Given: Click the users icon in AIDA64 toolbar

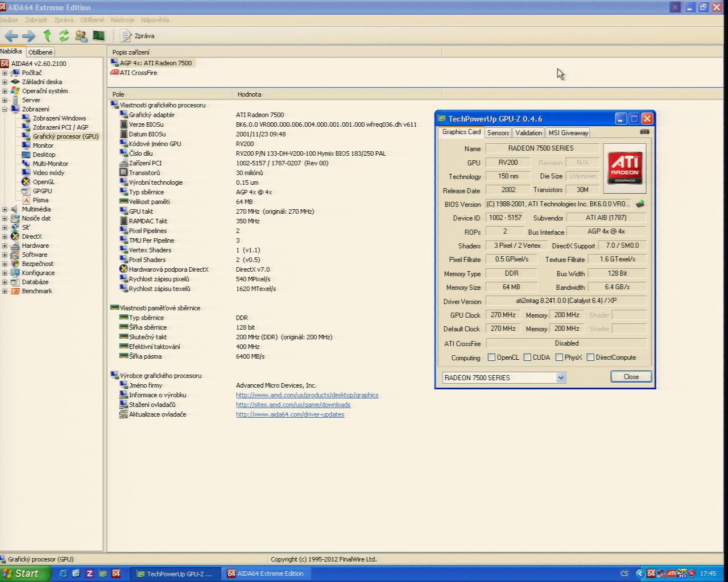Looking at the screenshot, I should (x=81, y=36).
